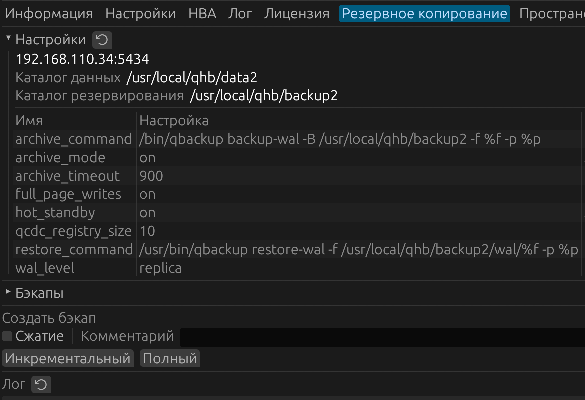Open the Информация tab
The image size is (585, 400).
click(49, 14)
